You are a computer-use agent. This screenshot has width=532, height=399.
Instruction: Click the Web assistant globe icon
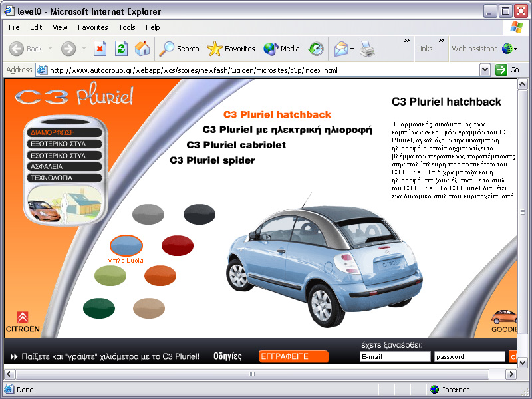(x=507, y=49)
